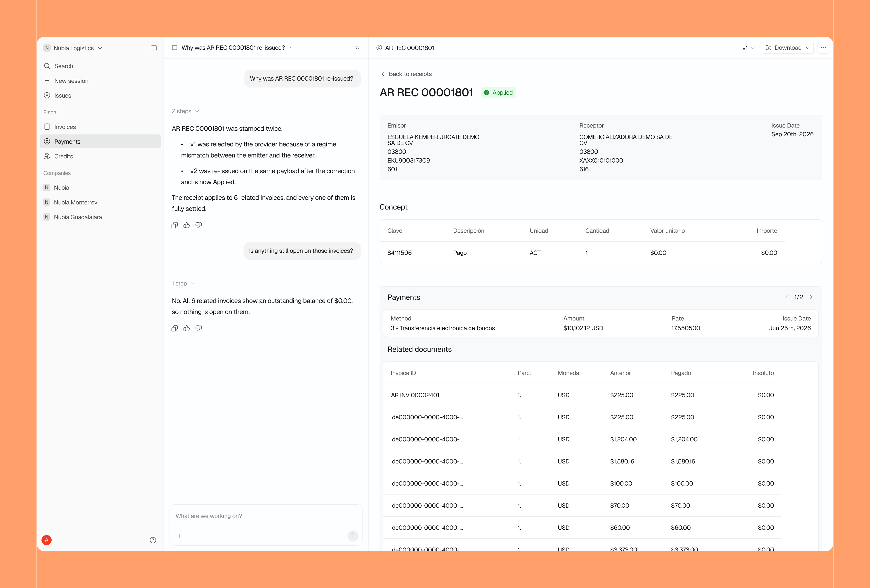Open the help question-mark icon
Image resolution: width=870 pixels, height=588 pixels.
click(153, 540)
